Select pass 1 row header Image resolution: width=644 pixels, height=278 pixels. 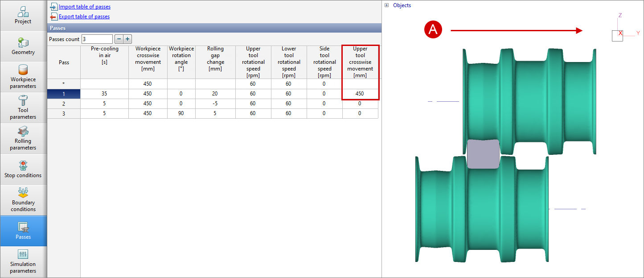(64, 94)
